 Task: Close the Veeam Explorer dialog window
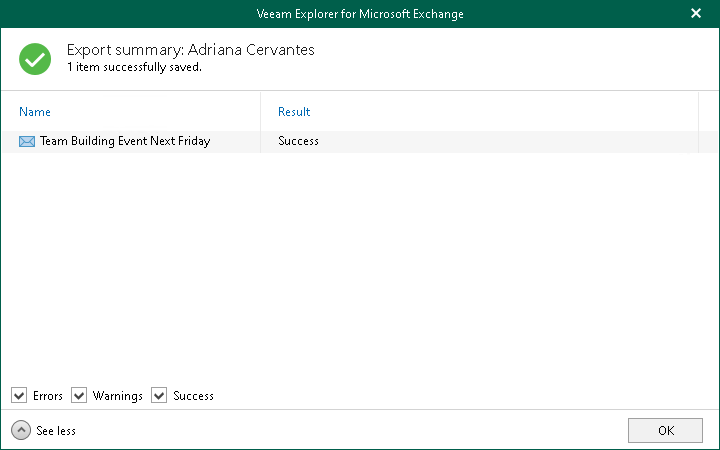point(696,14)
